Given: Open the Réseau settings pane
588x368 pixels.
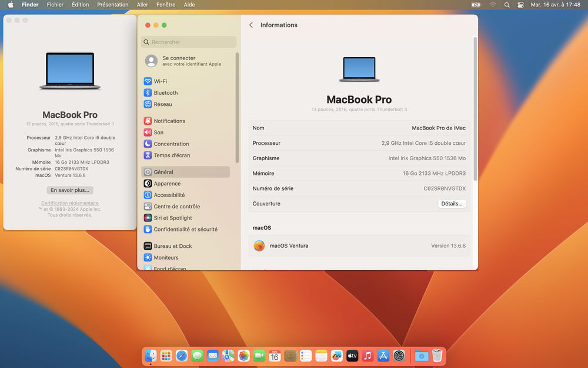Looking at the screenshot, I should tap(162, 104).
